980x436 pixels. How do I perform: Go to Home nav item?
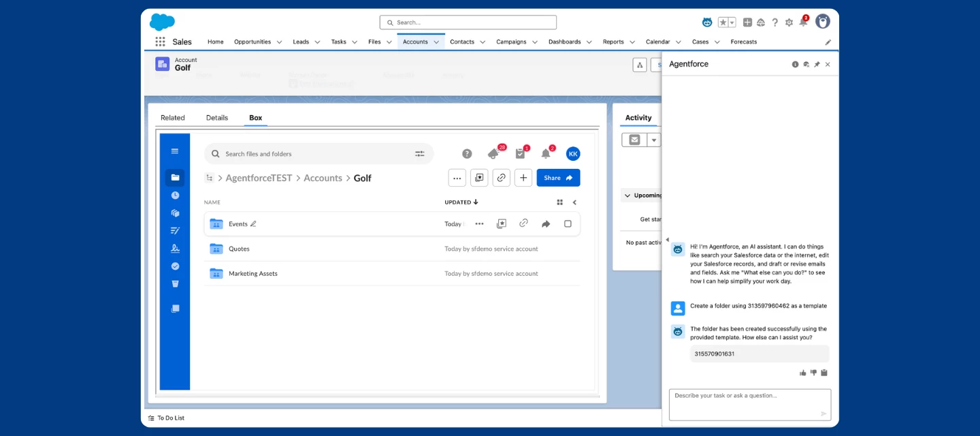pos(216,42)
